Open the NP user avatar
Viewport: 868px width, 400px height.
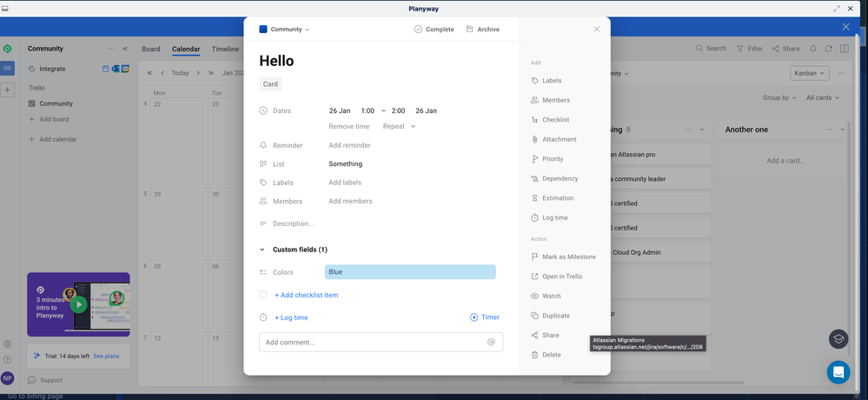pos(7,378)
